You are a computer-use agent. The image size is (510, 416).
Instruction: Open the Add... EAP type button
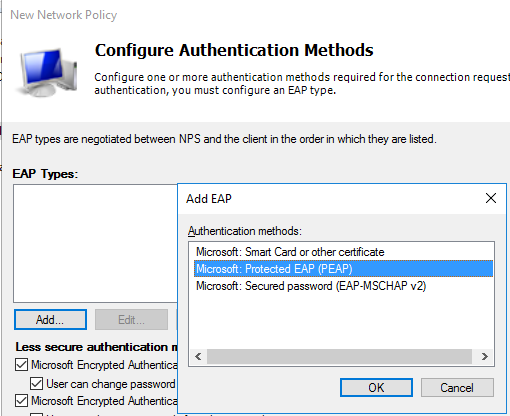coord(50,320)
